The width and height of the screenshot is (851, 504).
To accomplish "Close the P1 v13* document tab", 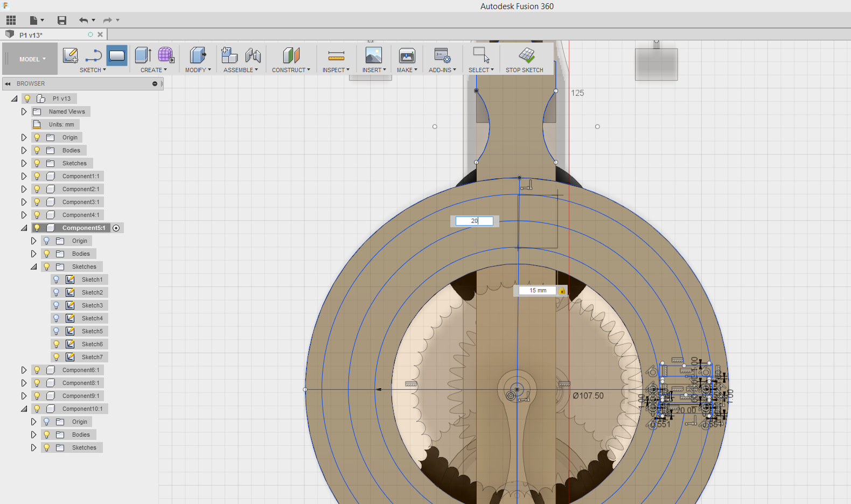I will click(x=100, y=34).
